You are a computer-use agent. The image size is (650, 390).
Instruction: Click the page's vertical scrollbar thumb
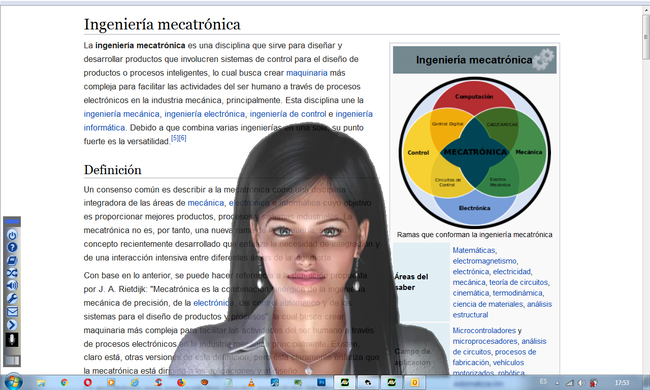click(x=646, y=36)
